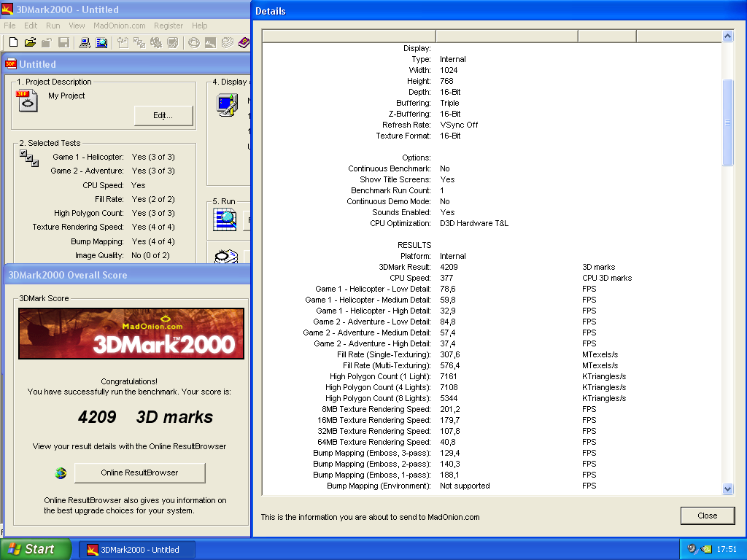
Task: Open the Edit menu
Action: click(x=31, y=26)
